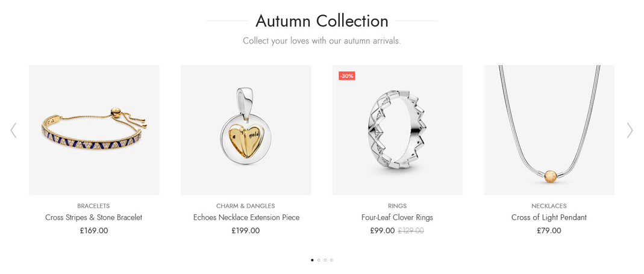Open Cross Stripes & Stone Bracelet title

tap(93, 217)
